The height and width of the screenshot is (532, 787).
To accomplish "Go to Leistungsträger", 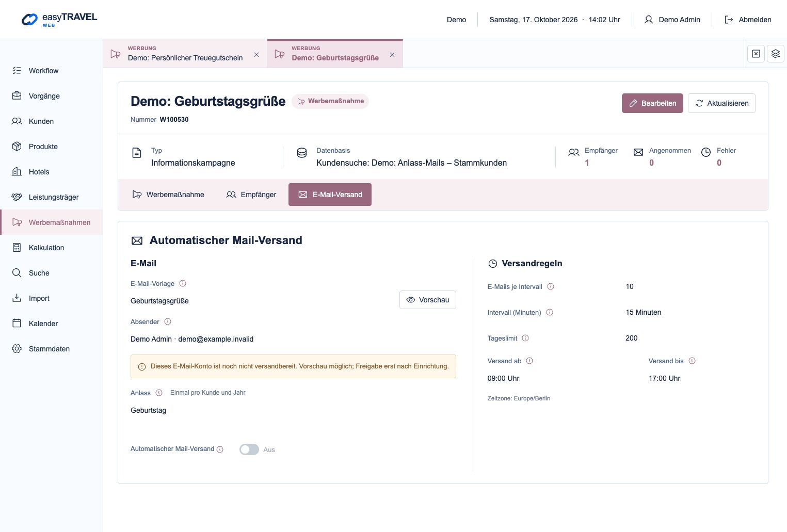I will click(52, 197).
